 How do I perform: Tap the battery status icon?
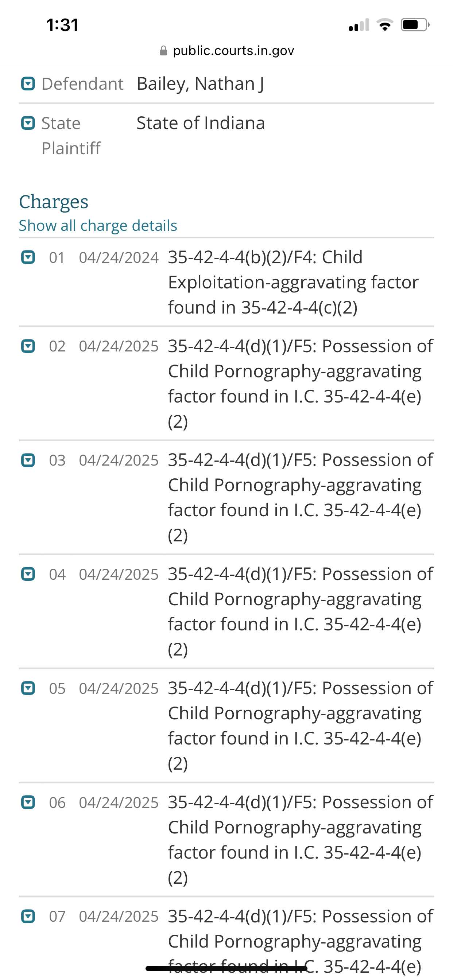click(415, 25)
